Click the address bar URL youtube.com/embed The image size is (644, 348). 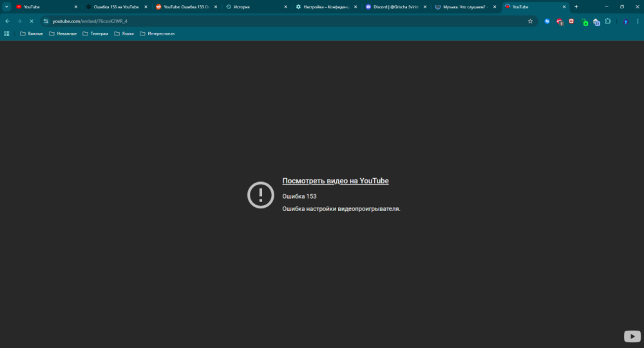[x=90, y=21]
